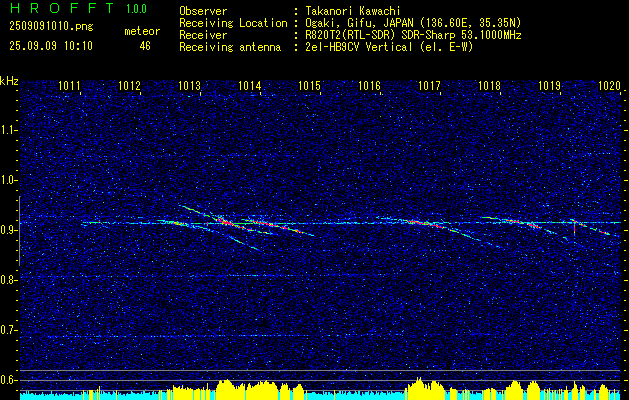Click the 1011 time marker
The width and height of the screenshot is (629, 400).
tap(69, 85)
